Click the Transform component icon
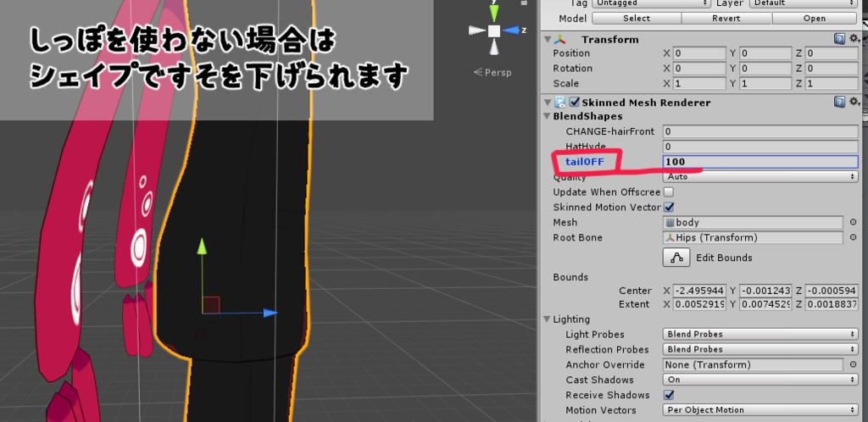Screen dimensions: 868x422 point(561,39)
